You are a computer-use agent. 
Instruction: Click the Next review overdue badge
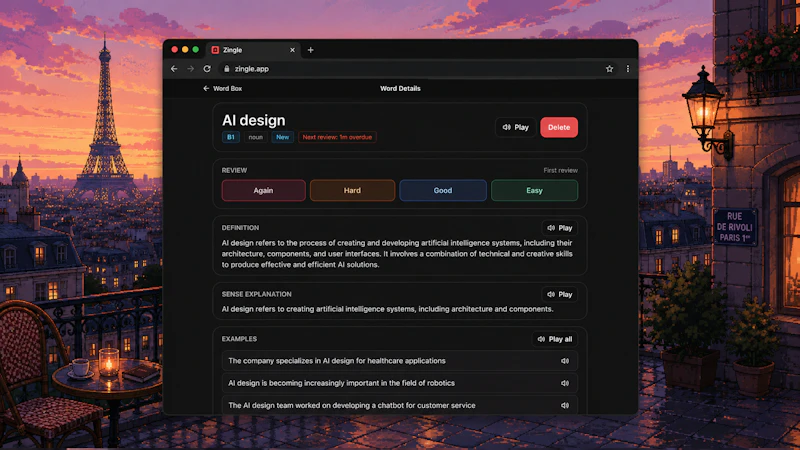click(337, 137)
